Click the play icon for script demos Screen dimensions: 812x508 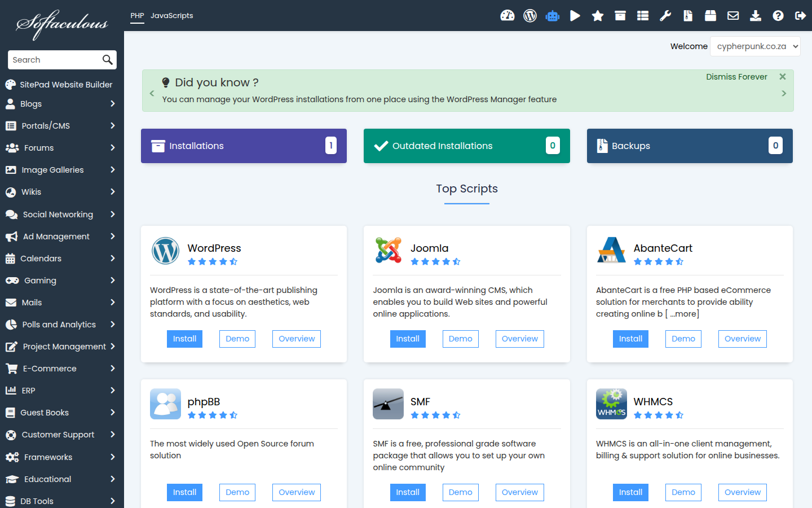[x=575, y=16]
